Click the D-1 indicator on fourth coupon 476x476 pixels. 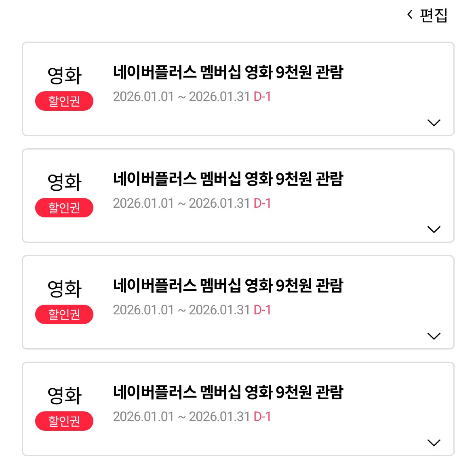(262, 417)
